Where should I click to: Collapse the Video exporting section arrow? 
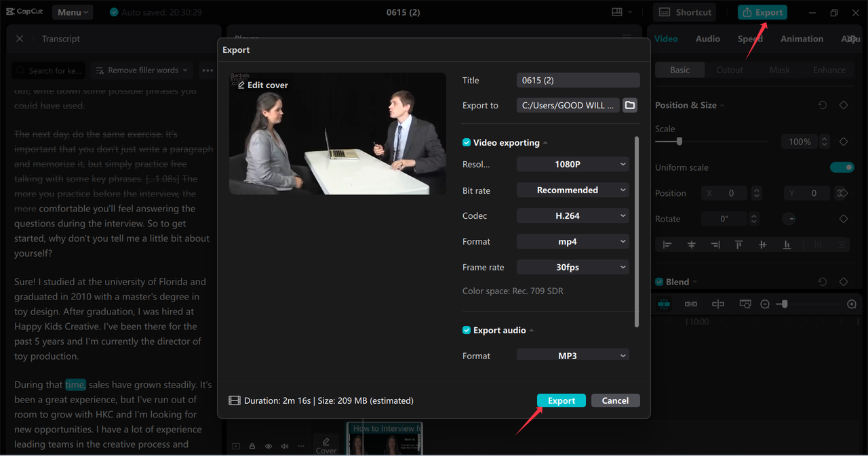[546, 143]
